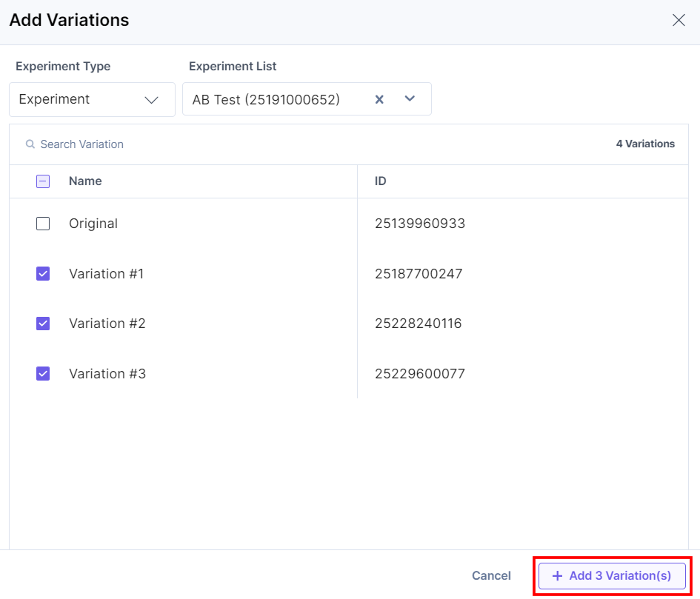Clear the AB Test selection with the X icon
This screenshot has height=599, width=700.
(379, 99)
